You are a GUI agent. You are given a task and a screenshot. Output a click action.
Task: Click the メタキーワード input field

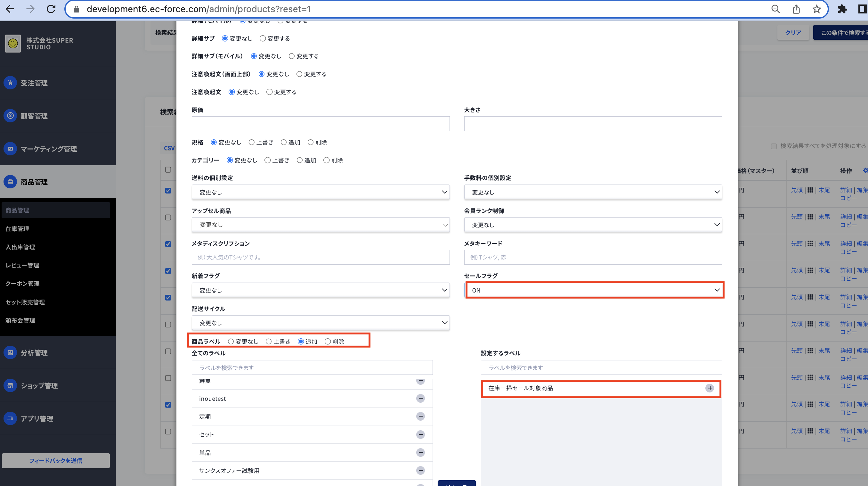(593, 257)
